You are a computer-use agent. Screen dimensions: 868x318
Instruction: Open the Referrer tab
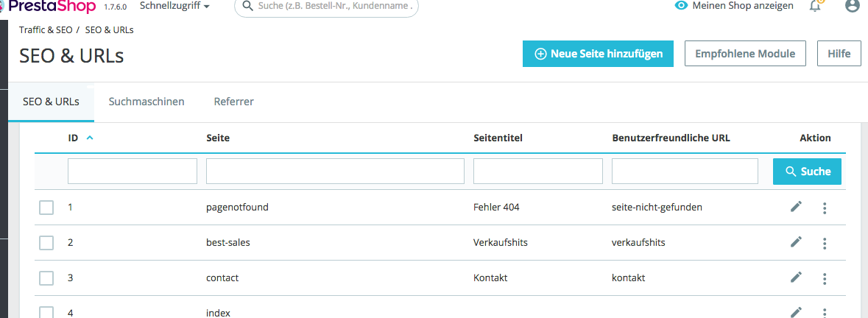pyautogui.click(x=234, y=102)
